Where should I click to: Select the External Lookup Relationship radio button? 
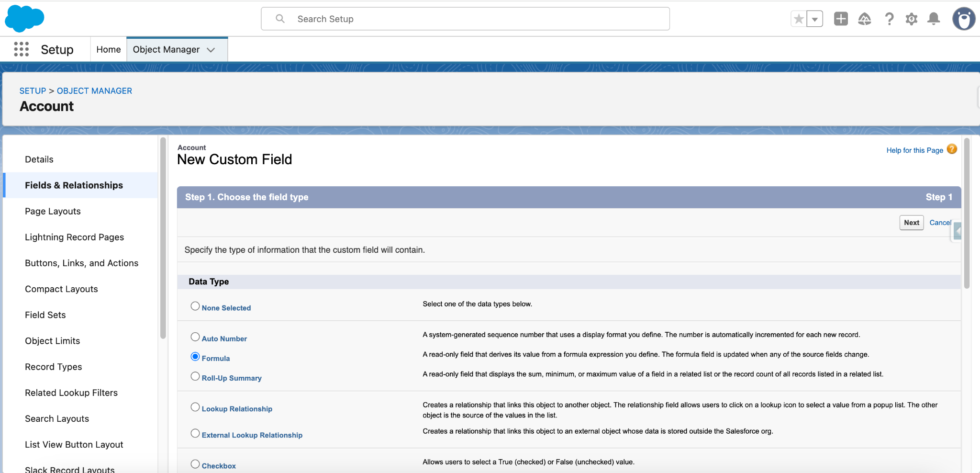click(x=195, y=433)
